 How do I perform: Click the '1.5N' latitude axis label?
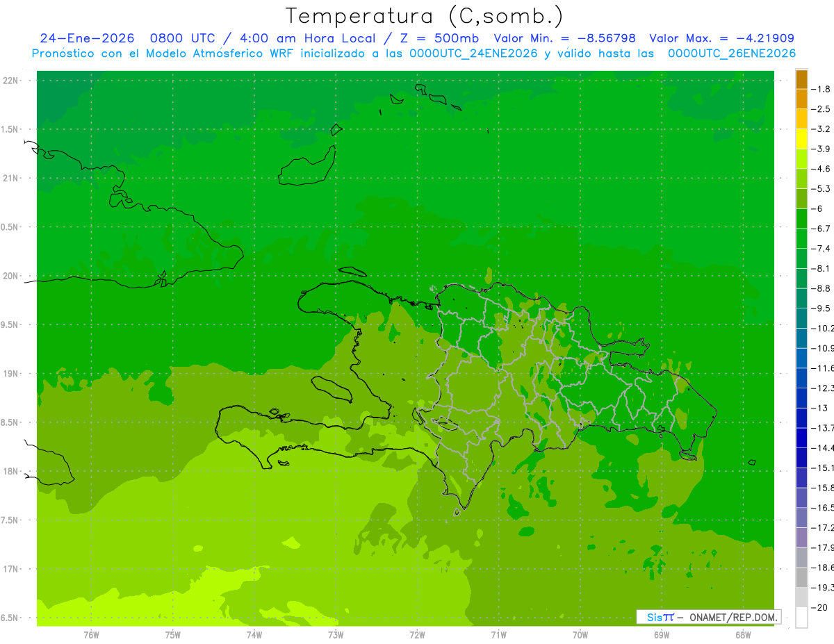pos(11,129)
